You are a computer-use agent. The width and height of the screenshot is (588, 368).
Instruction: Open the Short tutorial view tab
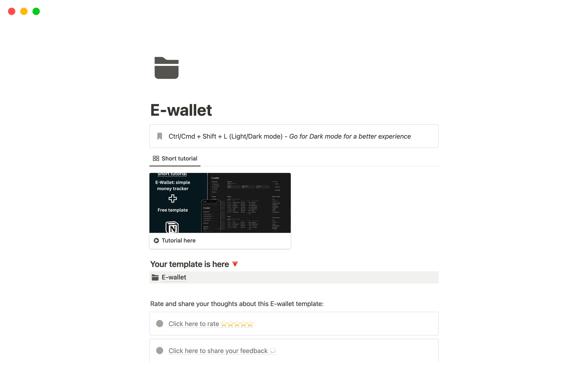click(x=175, y=159)
